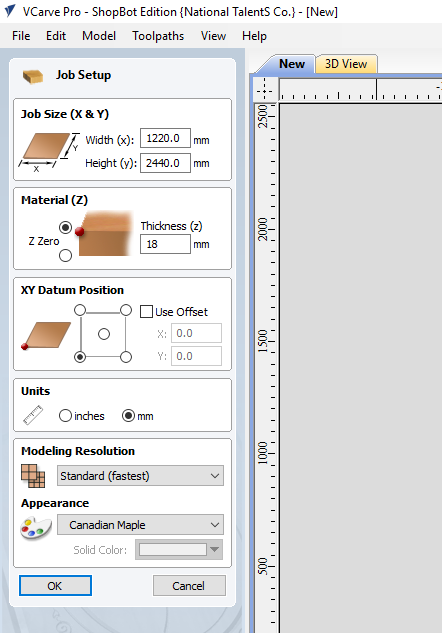Select mm as units
442x633 pixels.
[128, 416]
